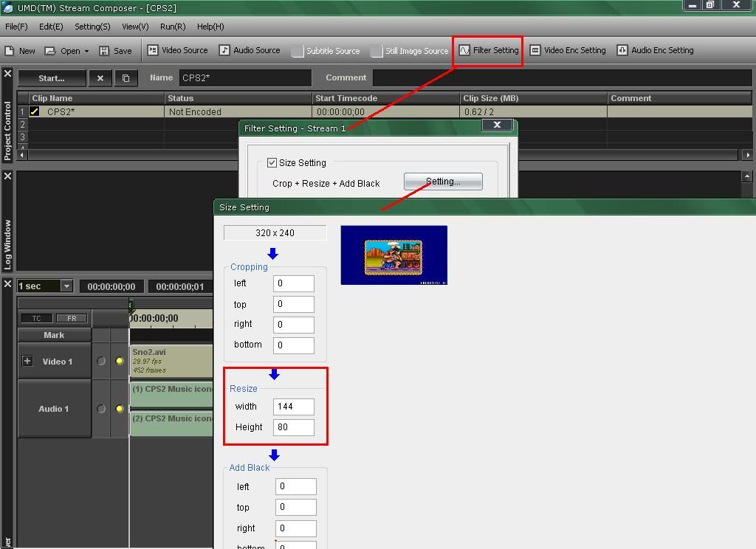Close the Log Window panel
The width and height of the screenshot is (756, 549).
7,176
